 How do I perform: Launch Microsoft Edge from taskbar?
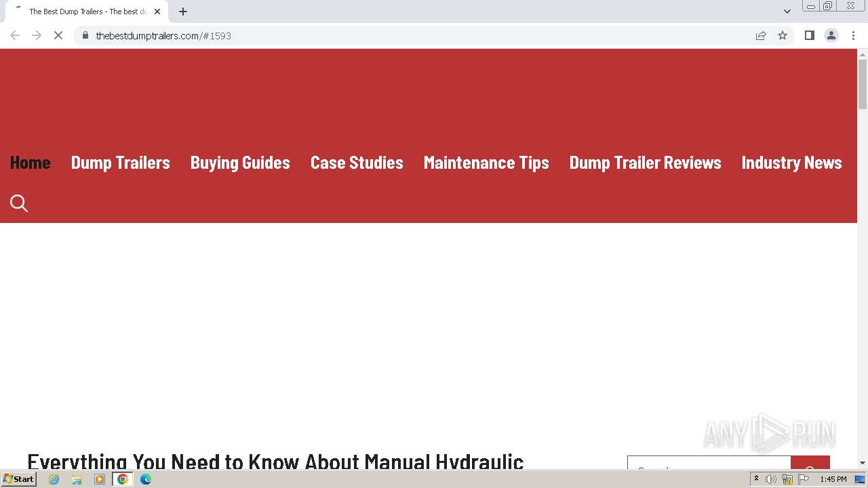point(146,479)
